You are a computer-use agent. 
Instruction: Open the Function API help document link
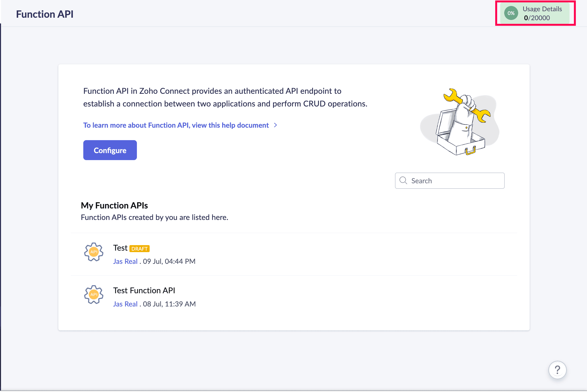[176, 125]
